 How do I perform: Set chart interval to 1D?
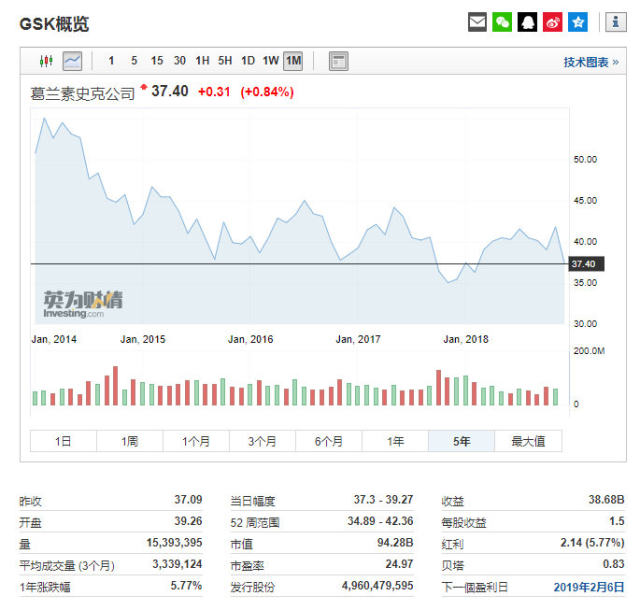(x=248, y=61)
